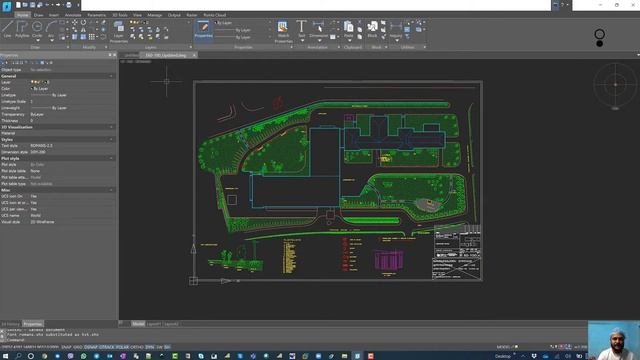Select the Line drawing tool
Screen dimensions: 640x360
(7, 29)
